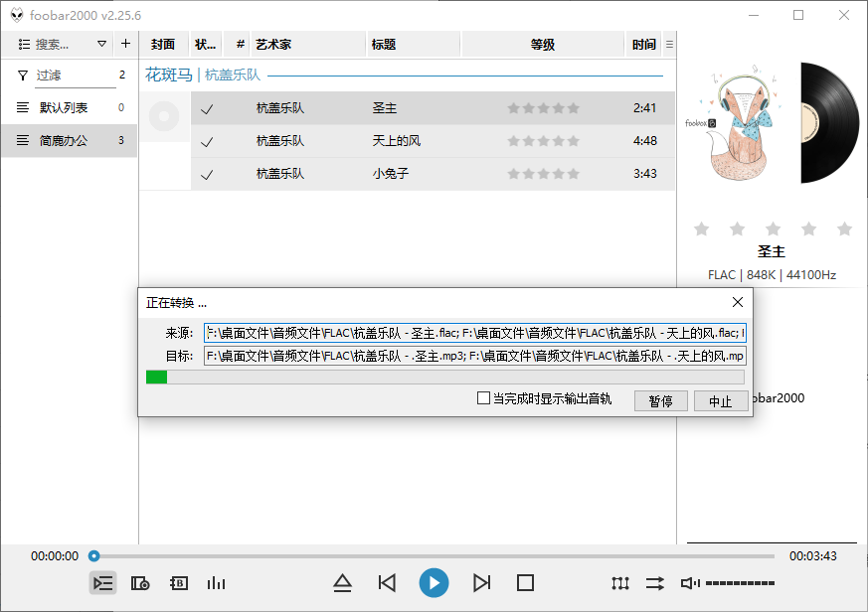Click the eject disc icon
868x612 pixels.
pyautogui.click(x=343, y=583)
